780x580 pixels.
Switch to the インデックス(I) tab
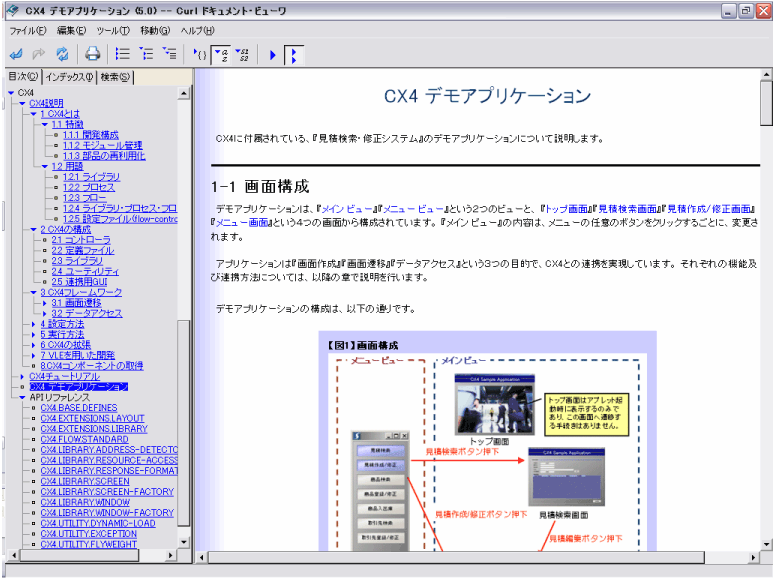[69, 77]
